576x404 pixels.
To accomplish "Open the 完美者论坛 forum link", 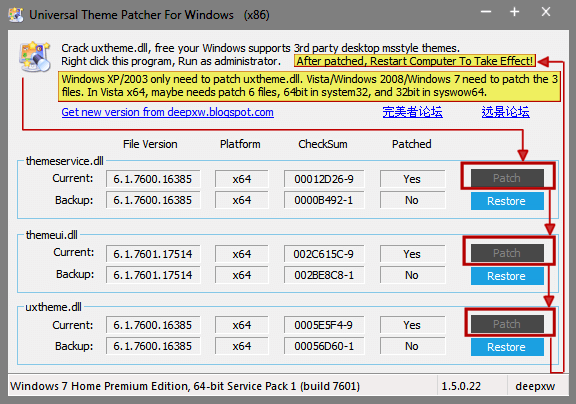I will tap(413, 112).
